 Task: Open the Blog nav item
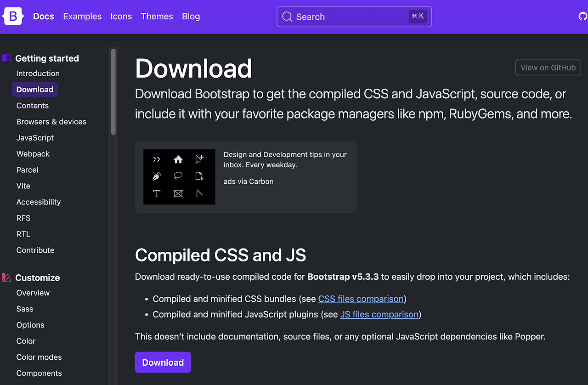pyautogui.click(x=191, y=17)
